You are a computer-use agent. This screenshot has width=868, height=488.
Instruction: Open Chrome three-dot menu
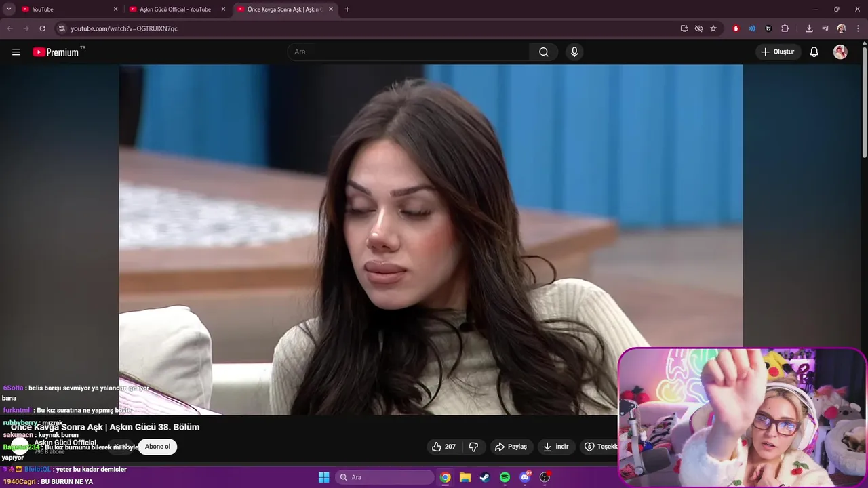[x=858, y=28]
